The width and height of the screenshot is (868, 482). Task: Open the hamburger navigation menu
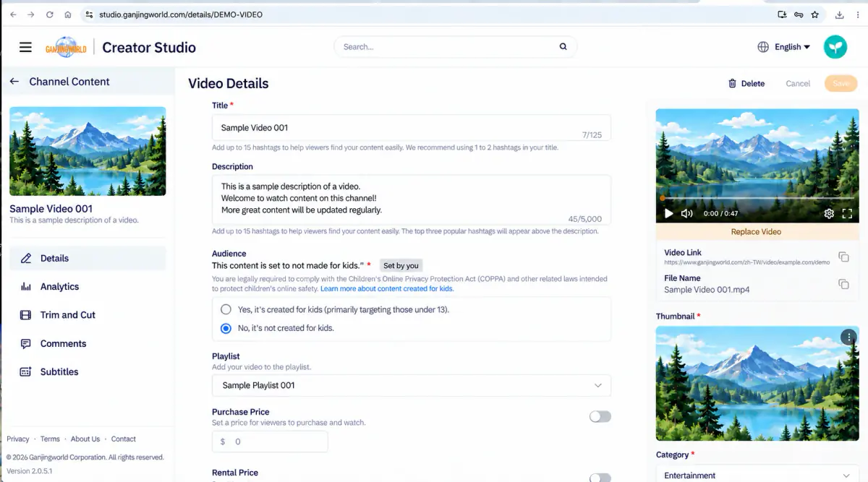(x=25, y=47)
